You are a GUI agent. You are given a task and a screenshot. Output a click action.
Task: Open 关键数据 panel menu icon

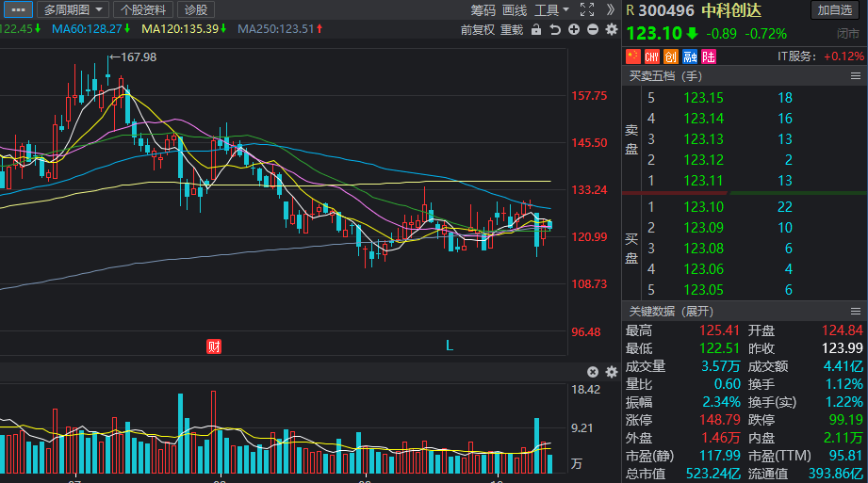point(855,311)
